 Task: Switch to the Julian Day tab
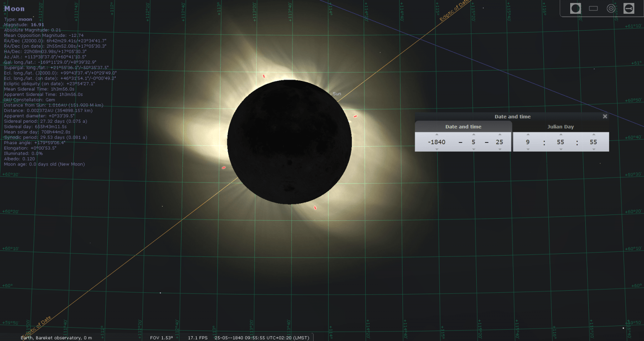pos(561,127)
